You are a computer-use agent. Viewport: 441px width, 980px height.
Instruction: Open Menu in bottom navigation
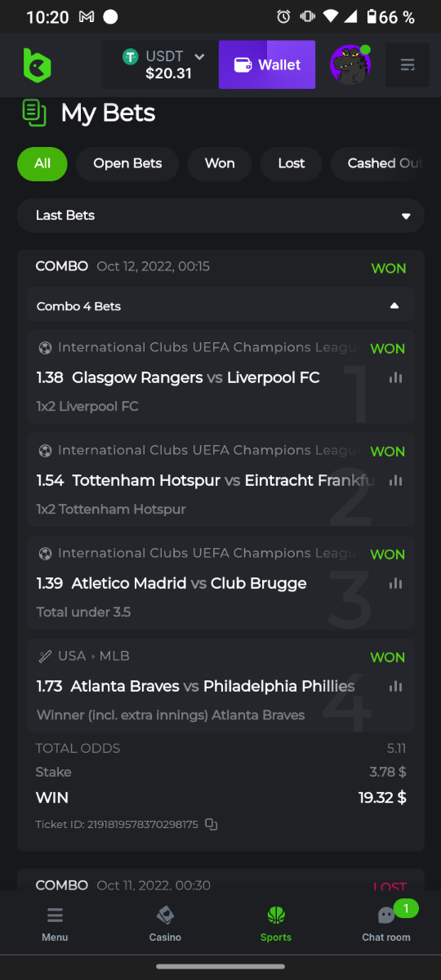(55, 923)
